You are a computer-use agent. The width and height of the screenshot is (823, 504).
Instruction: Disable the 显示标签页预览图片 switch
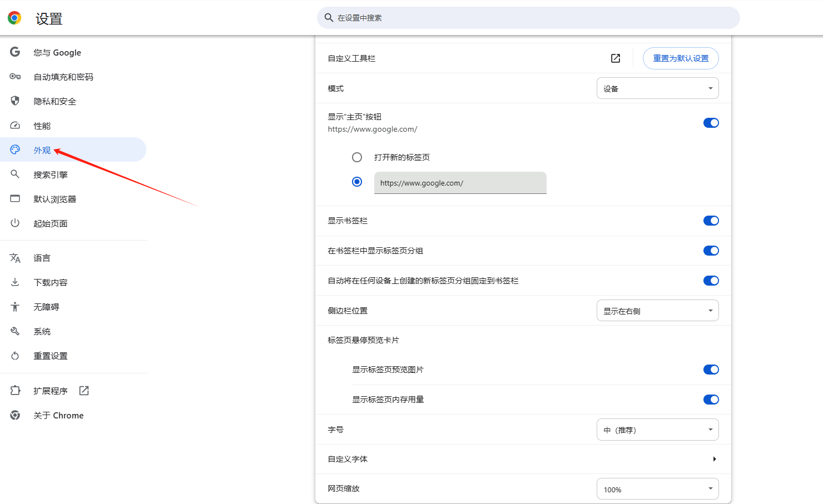pyautogui.click(x=711, y=370)
